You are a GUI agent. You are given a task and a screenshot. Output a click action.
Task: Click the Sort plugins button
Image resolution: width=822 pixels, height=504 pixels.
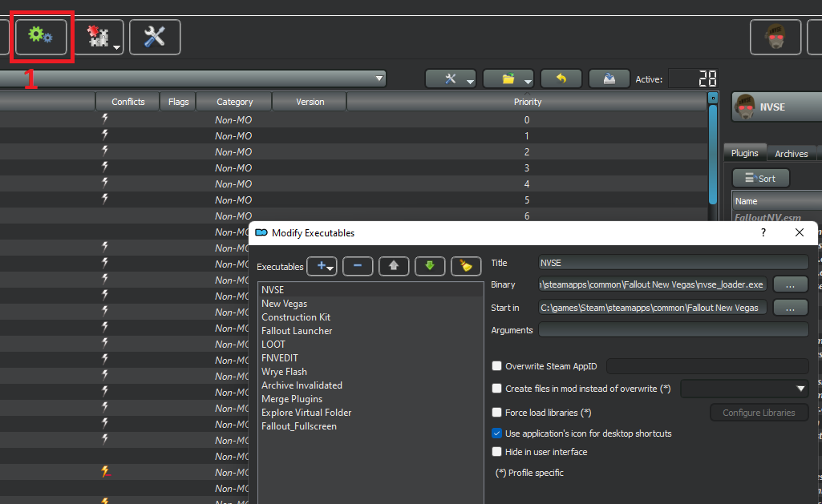point(761,179)
